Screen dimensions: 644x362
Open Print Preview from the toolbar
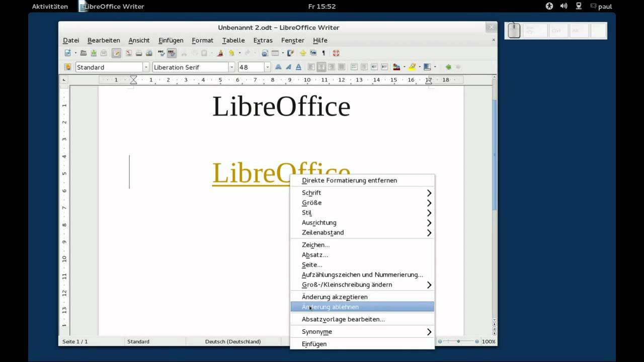click(x=149, y=53)
